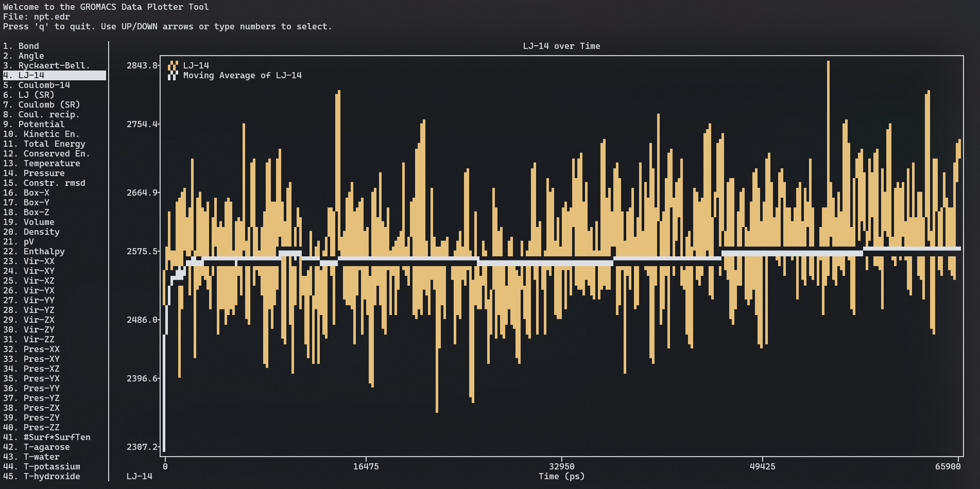Pick Constr. rmsd in the list
Image resolution: width=980 pixels, height=489 pixels.
[44, 183]
